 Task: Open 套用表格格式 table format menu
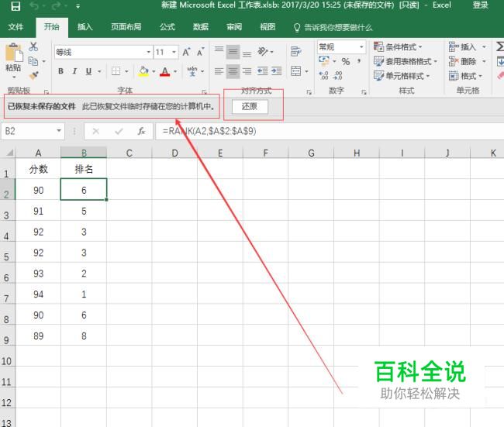(406, 61)
